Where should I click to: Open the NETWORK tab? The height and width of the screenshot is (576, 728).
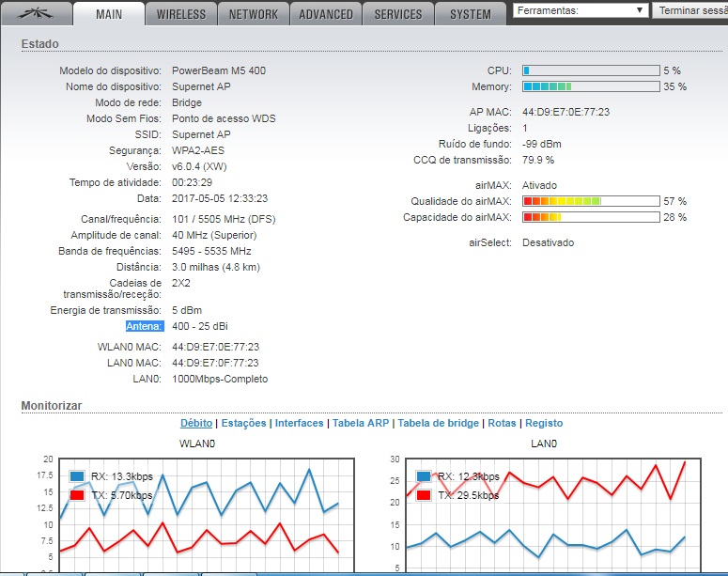(254, 14)
